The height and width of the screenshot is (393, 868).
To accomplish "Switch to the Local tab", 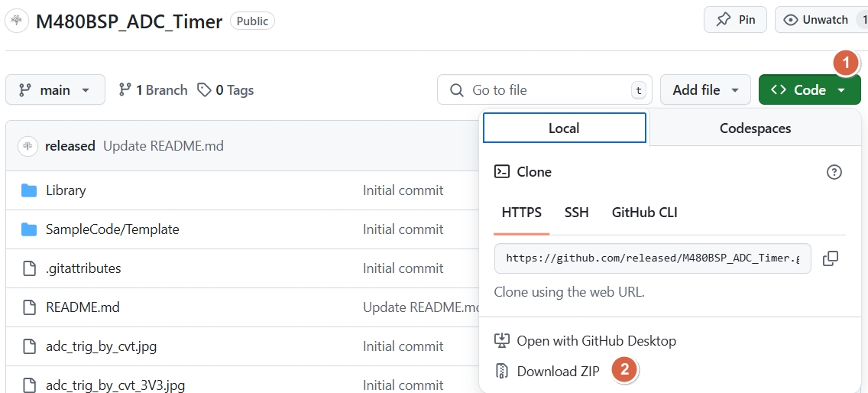I will (x=564, y=128).
